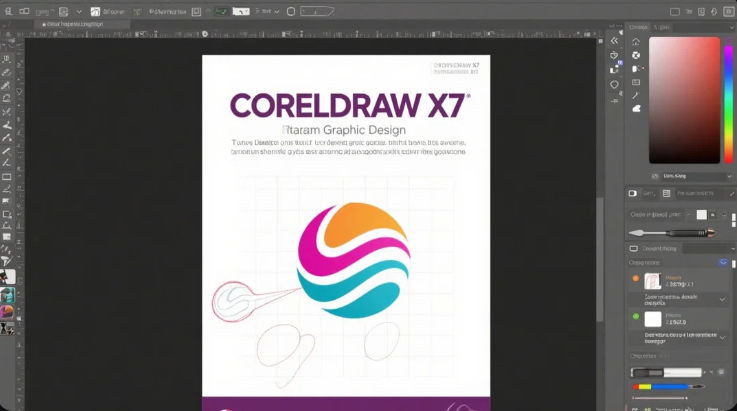This screenshot has height=411, width=737.
Task: Click the canvas vertical scrollbar
Action: tap(600, 261)
